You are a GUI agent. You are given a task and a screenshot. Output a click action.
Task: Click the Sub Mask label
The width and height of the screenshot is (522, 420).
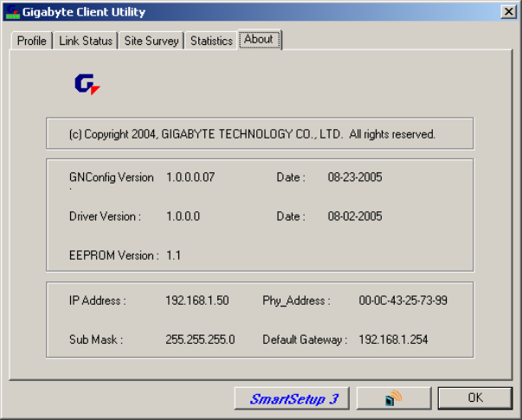coord(96,339)
